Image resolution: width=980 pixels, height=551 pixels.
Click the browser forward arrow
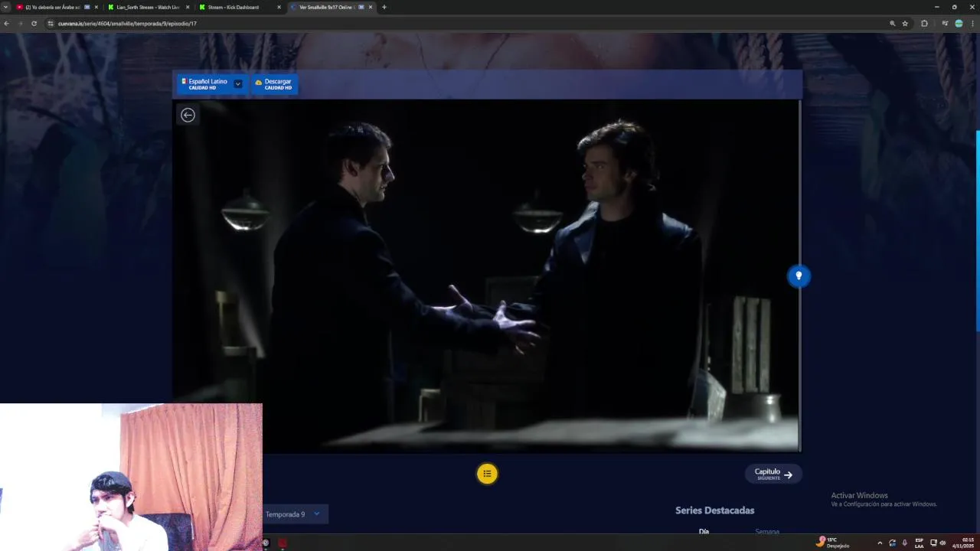click(20, 24)
